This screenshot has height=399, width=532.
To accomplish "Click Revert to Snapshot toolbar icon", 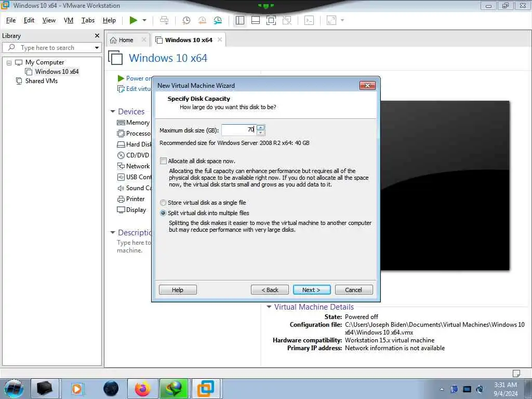I will [x=202, y=20].
